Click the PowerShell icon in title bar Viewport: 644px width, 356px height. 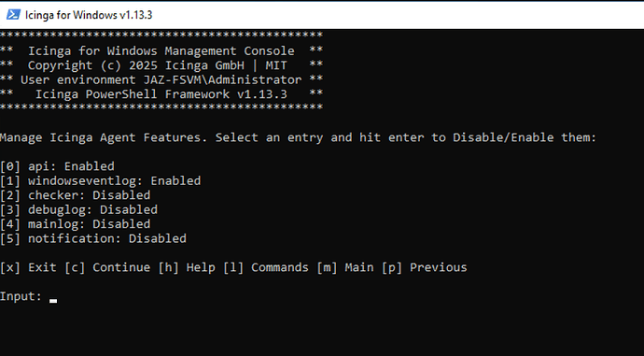point(13,15)
